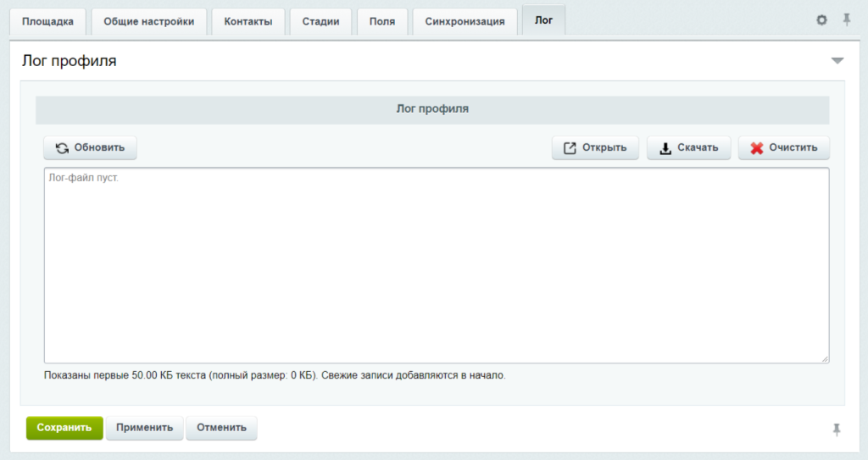
Task: Click the Применить button
Action: [144, 428]
